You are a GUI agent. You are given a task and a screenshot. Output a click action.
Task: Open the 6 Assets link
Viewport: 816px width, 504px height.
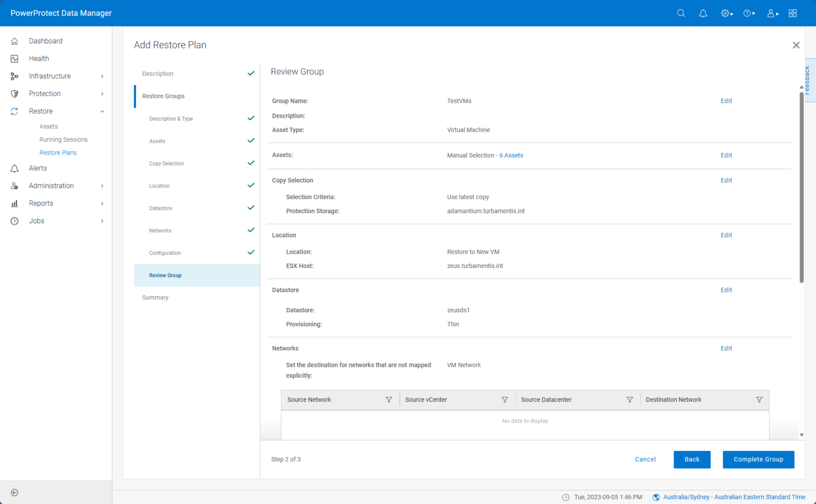[511, 155]
